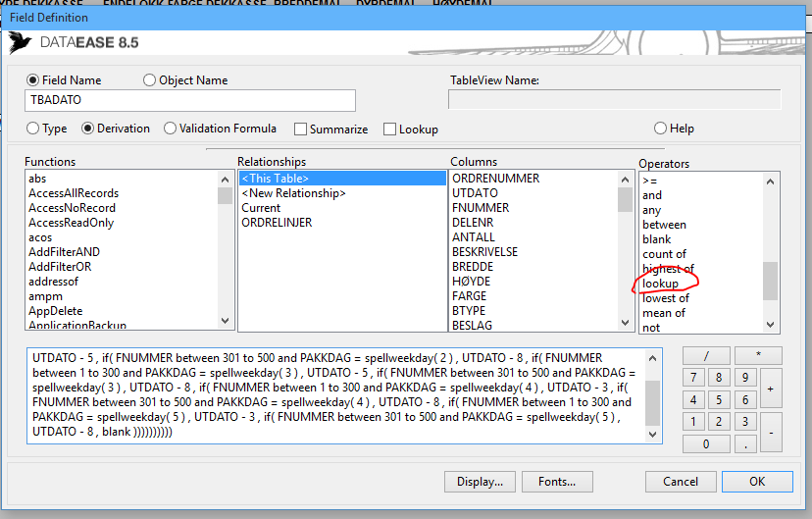Screen dimensions: 812x519
Task: Select the 'between' operator
Action: coord(665,225)
